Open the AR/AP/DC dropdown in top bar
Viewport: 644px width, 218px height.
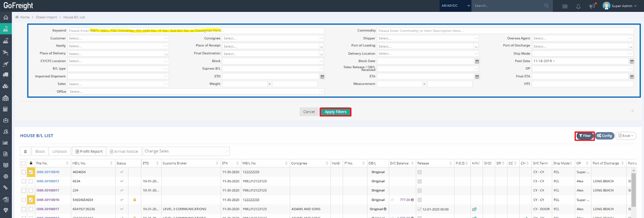click(x=455, y=6)
